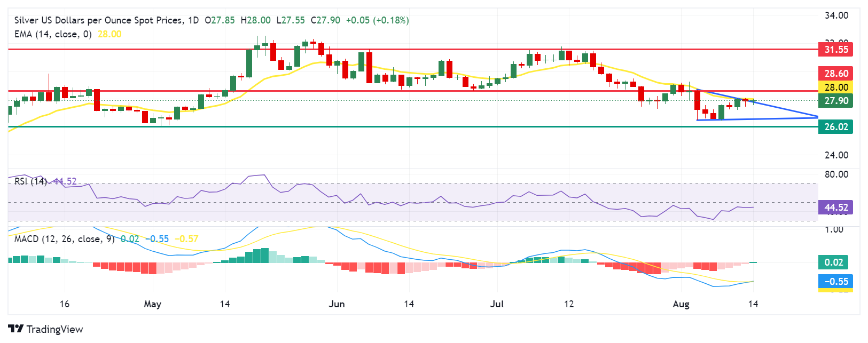
Task: Click the green 27.90 current price tag
Action: point(835,101)
